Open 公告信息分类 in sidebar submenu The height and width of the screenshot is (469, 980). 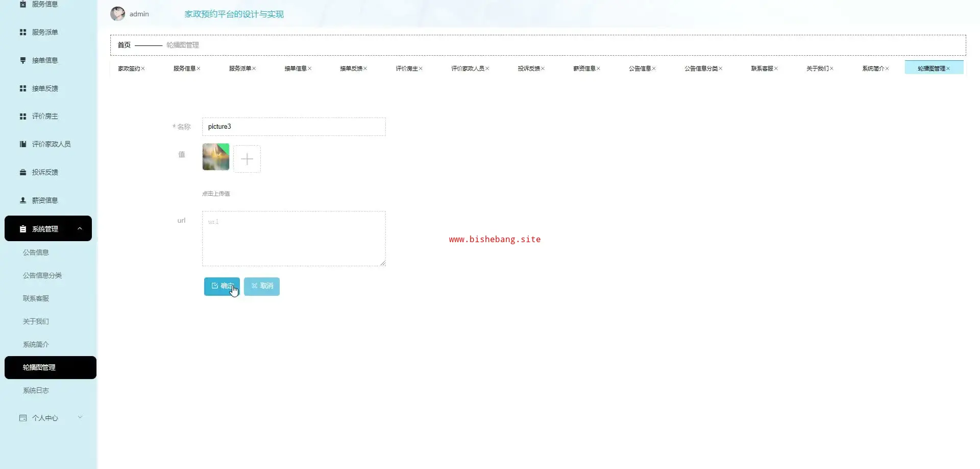coord(42,275)
